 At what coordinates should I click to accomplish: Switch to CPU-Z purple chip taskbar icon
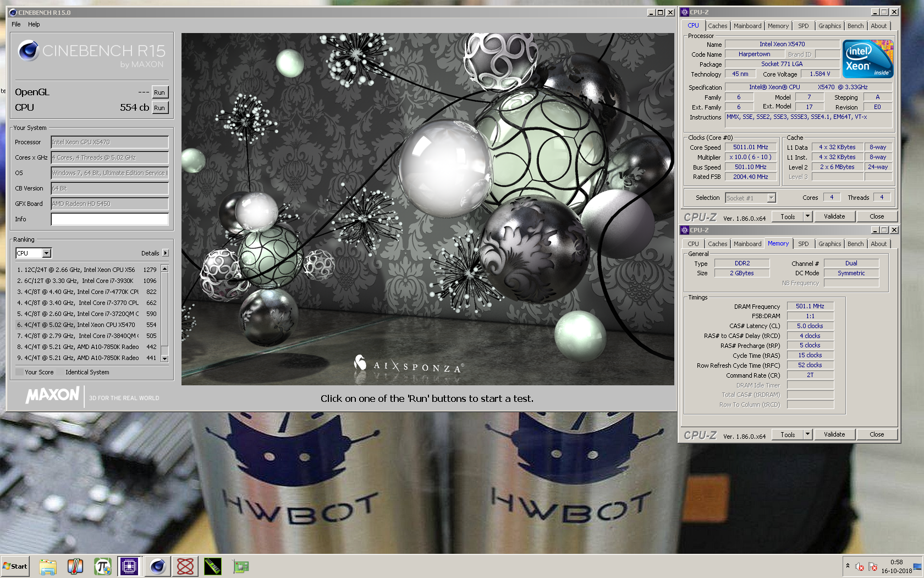pos(129,566)
